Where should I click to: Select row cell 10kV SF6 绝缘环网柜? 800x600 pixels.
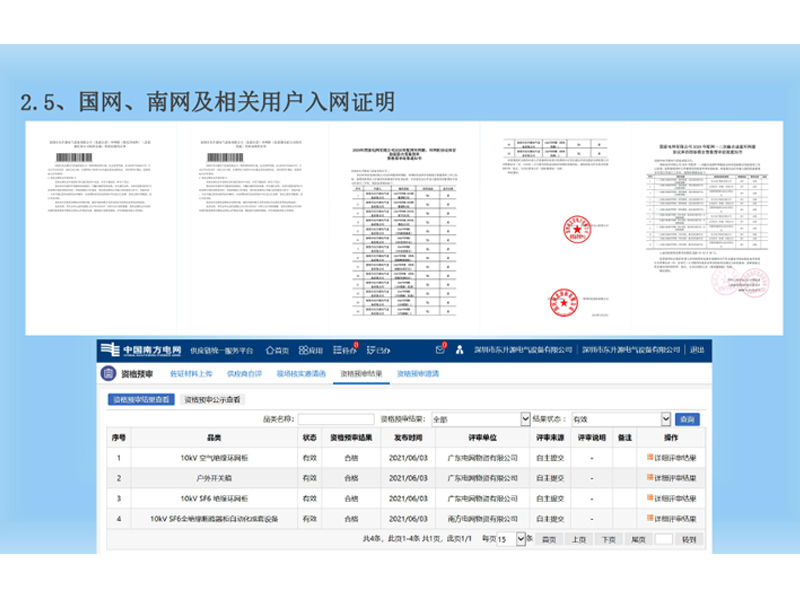[x=214, y=498]
